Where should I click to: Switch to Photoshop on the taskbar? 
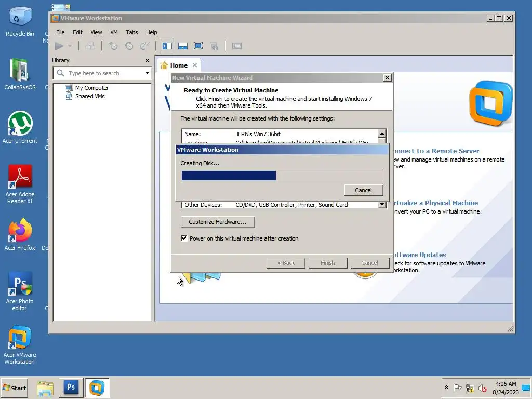tap(71, 388)
